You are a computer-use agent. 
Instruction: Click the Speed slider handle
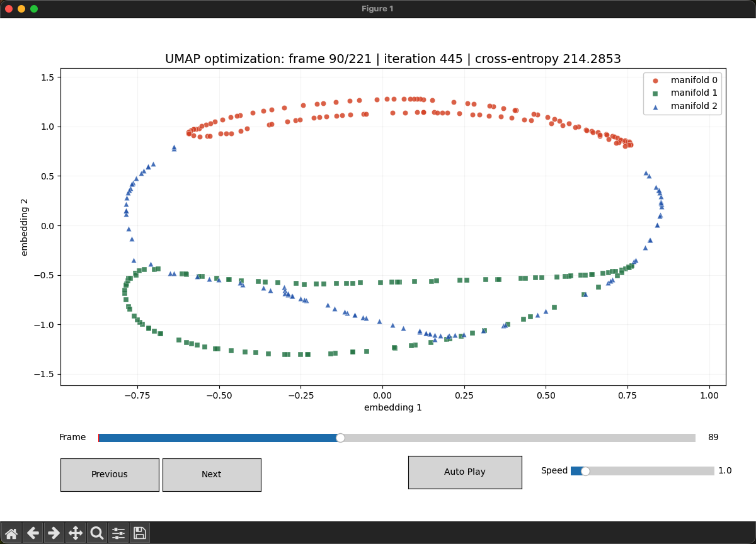(585, 471)
